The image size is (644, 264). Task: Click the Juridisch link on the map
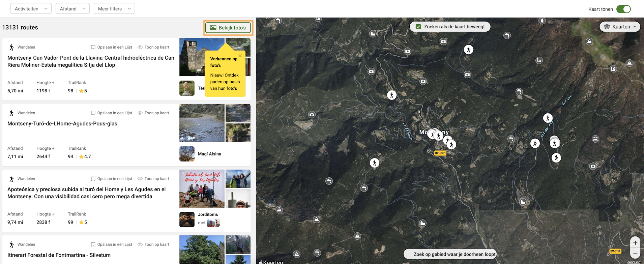coord(634,262)
